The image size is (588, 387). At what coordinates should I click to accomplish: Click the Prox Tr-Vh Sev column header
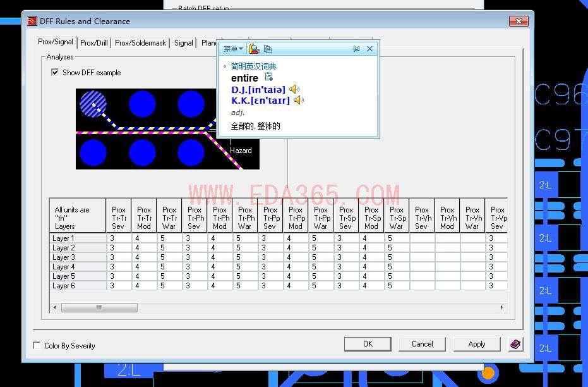[x=422, y=216]
